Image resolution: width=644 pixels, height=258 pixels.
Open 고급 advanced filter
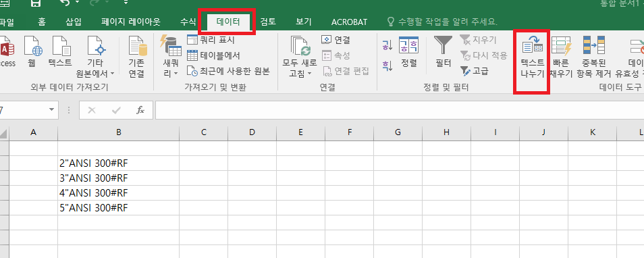(x=475, y=71)
